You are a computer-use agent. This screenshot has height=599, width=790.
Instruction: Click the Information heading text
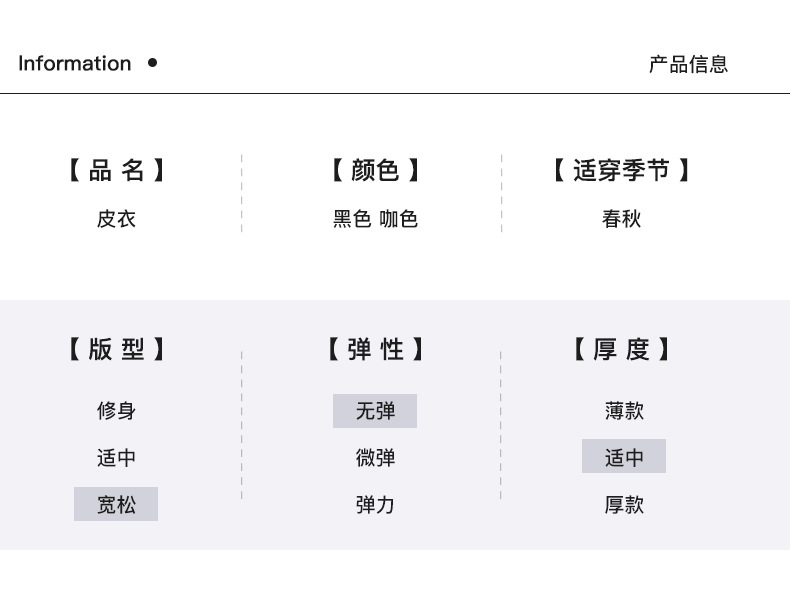point(75,64)
